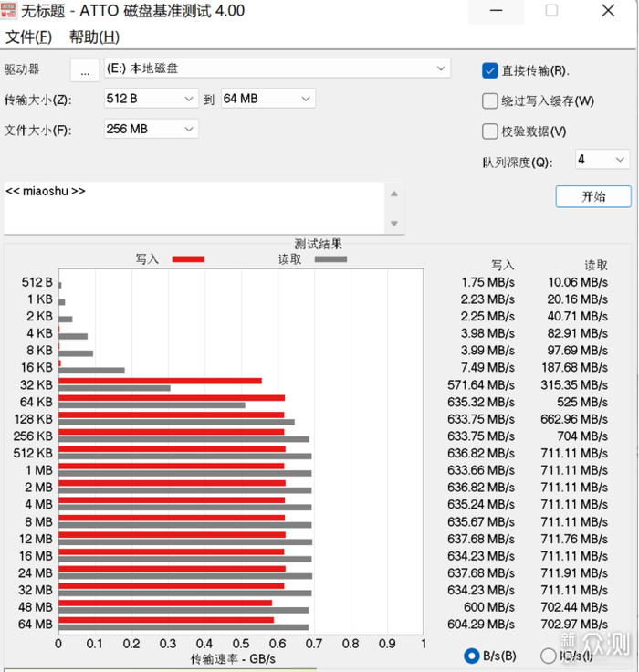Viewport: 639px width, 672px height.
Task: Click read value 704 MB/s
Action: [x=582, y=436]
